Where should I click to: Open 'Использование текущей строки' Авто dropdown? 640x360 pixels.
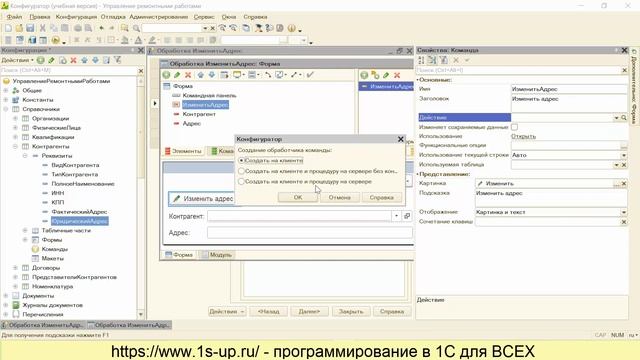point(624,155)
